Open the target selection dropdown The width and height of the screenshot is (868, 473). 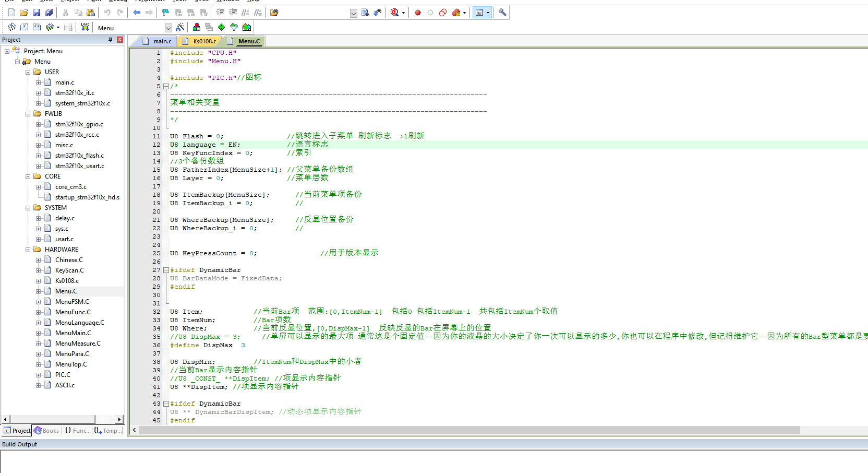click(168, 28)
